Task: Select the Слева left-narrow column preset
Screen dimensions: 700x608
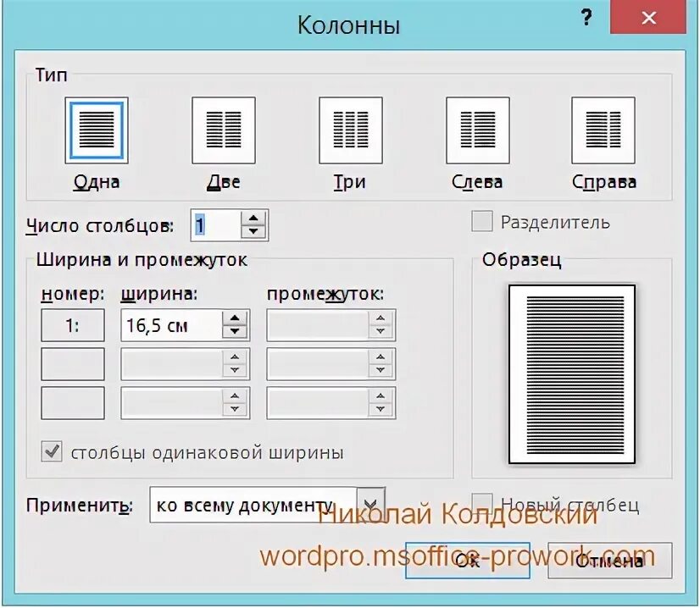Action: click(478, 130)
